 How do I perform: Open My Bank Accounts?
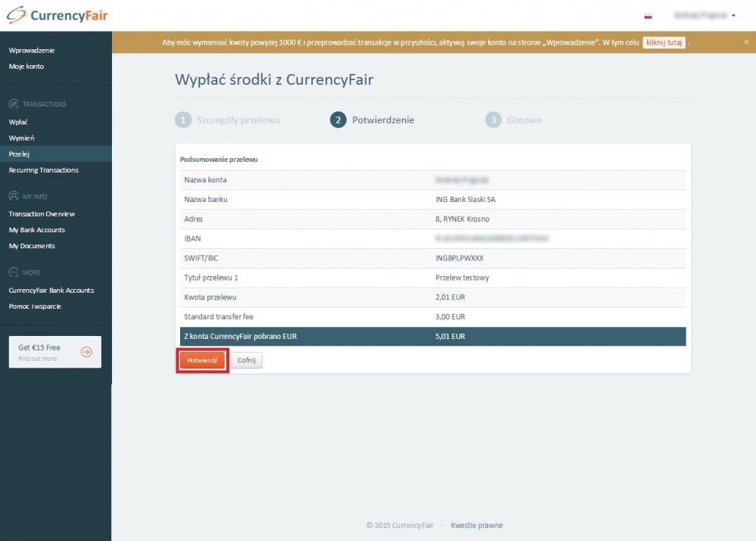(37, 230)
